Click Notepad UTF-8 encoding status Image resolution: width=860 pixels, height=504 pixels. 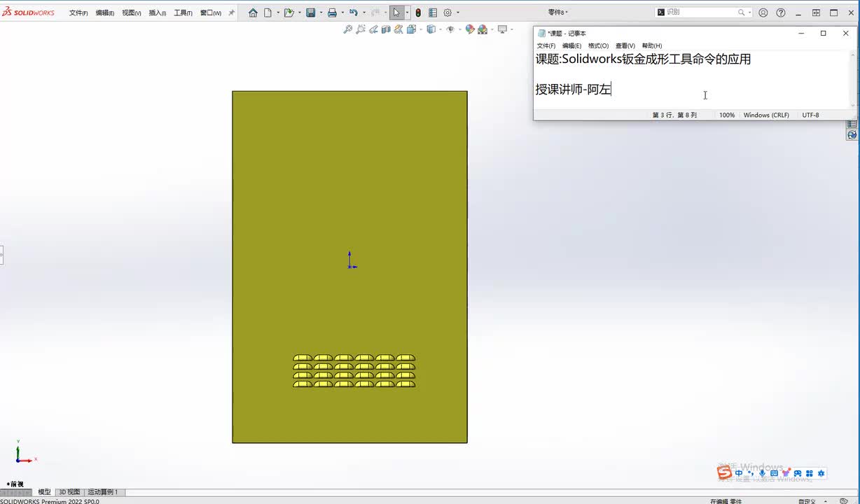[x=810, y=115]
